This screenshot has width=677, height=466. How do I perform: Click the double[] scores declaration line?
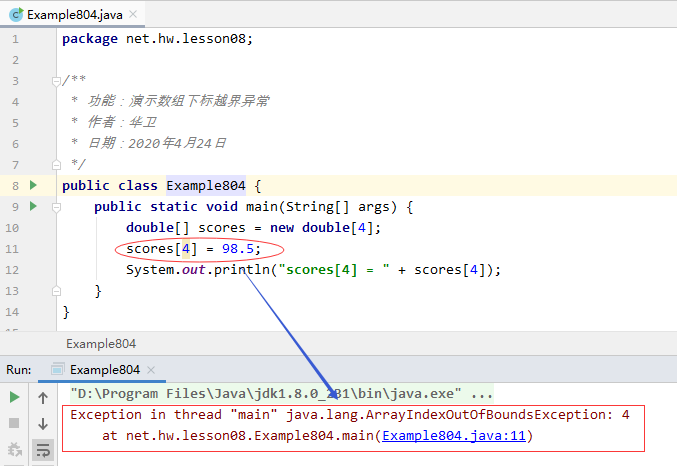pyautogui.click(x=253, y=228)
